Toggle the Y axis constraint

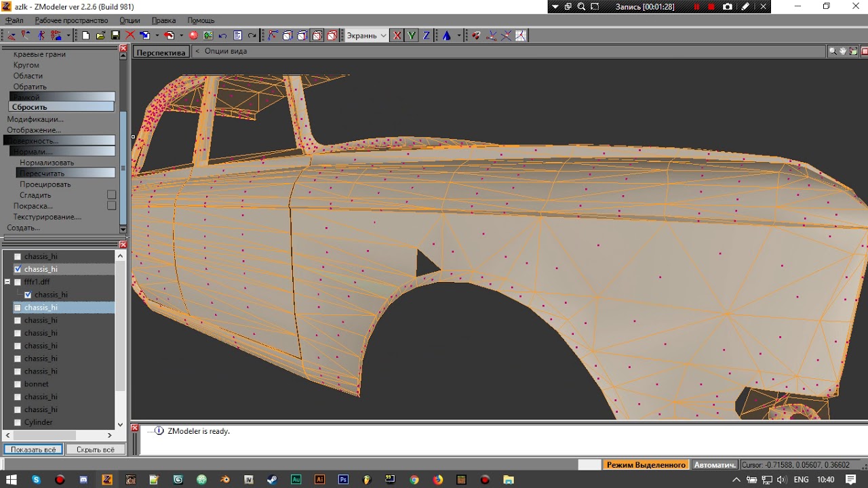412,35
